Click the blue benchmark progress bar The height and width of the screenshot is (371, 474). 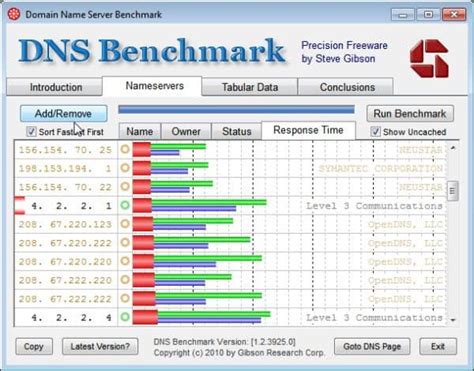(x=236, y=110)
